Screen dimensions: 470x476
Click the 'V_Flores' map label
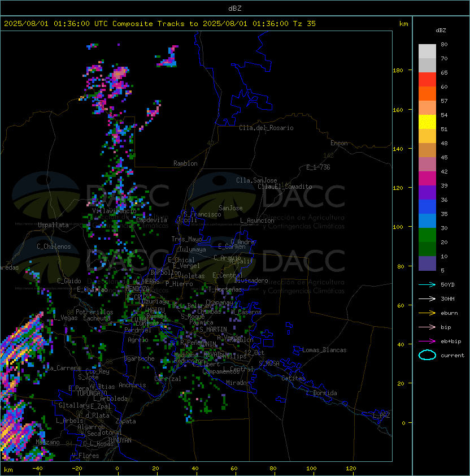[x=85, y=456]
